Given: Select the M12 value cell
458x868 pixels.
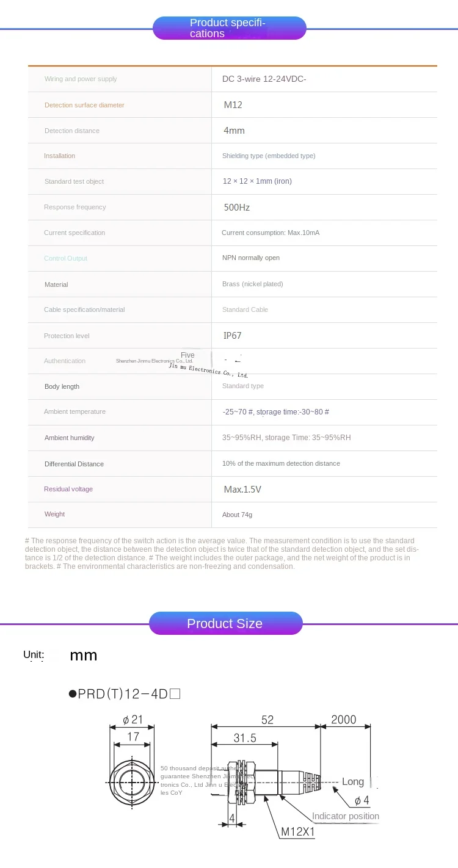Looking at the screenshot, I should coord(233,105).
